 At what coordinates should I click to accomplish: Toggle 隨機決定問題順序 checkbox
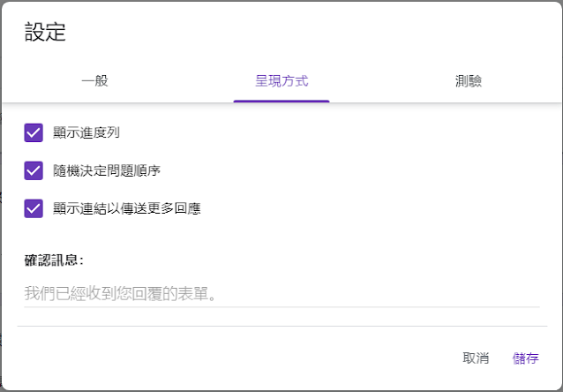(x=34, y=170)
